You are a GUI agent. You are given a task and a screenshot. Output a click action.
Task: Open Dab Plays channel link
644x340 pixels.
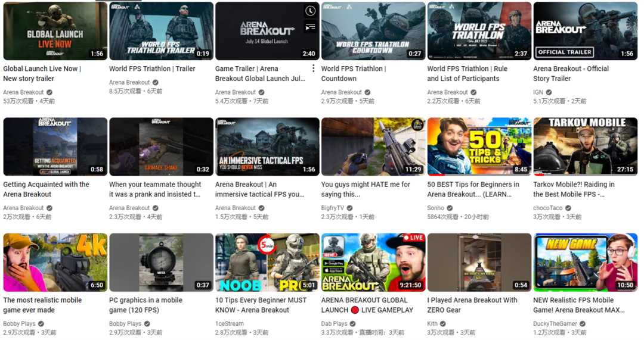coord(335,323)
